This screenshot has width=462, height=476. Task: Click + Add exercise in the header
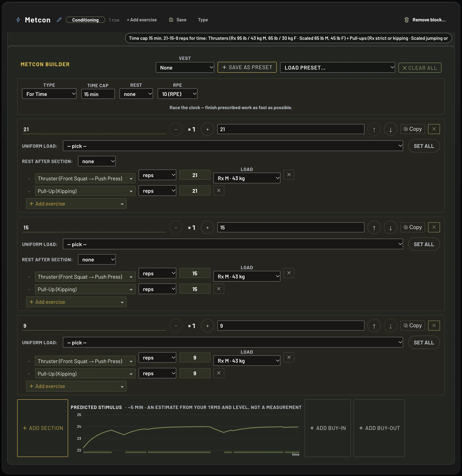[x=142, y=20]
